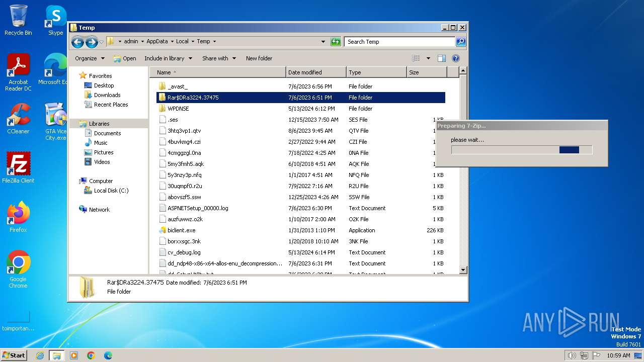Expand the admin breadcrumb arrow
This screenshot has width=644, height=362.
142,42
